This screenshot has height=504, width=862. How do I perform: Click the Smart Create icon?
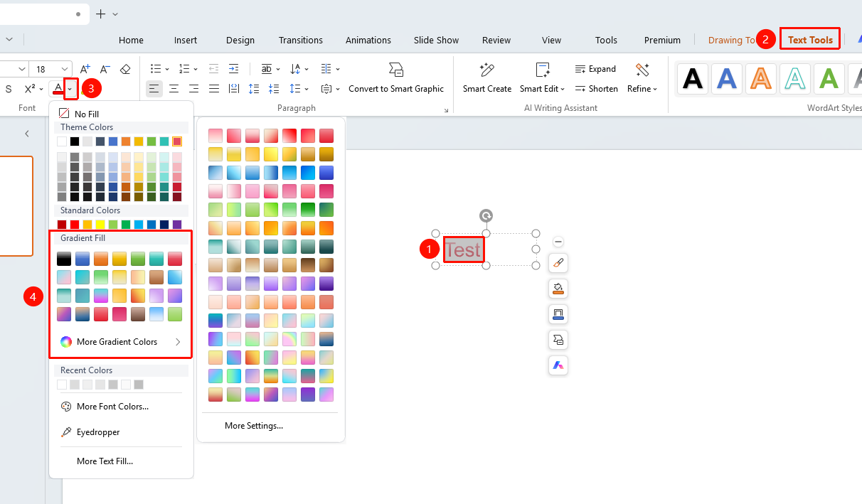487,70
